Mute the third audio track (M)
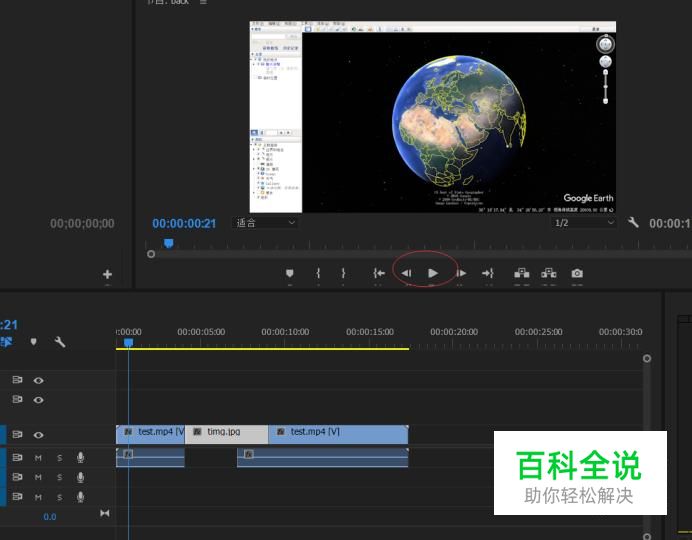The image size is (692, 540). tap(38, 497)
